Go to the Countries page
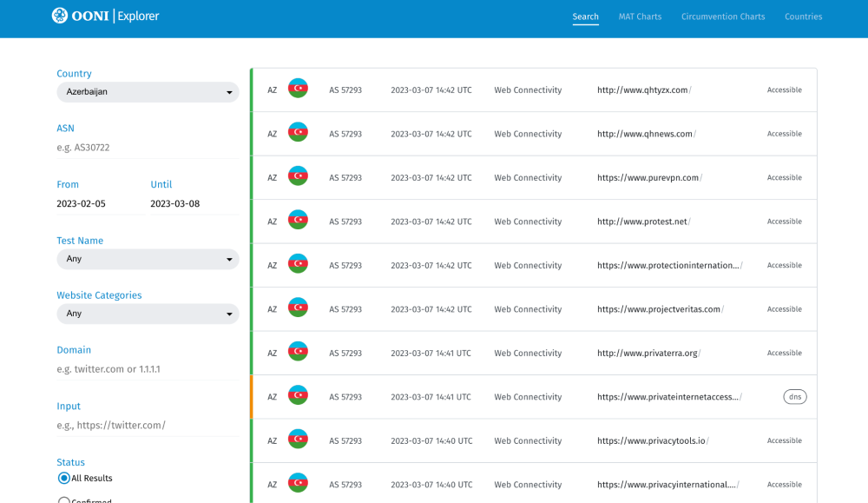Viewport: 868px width, 503px height. coord(803,17)
